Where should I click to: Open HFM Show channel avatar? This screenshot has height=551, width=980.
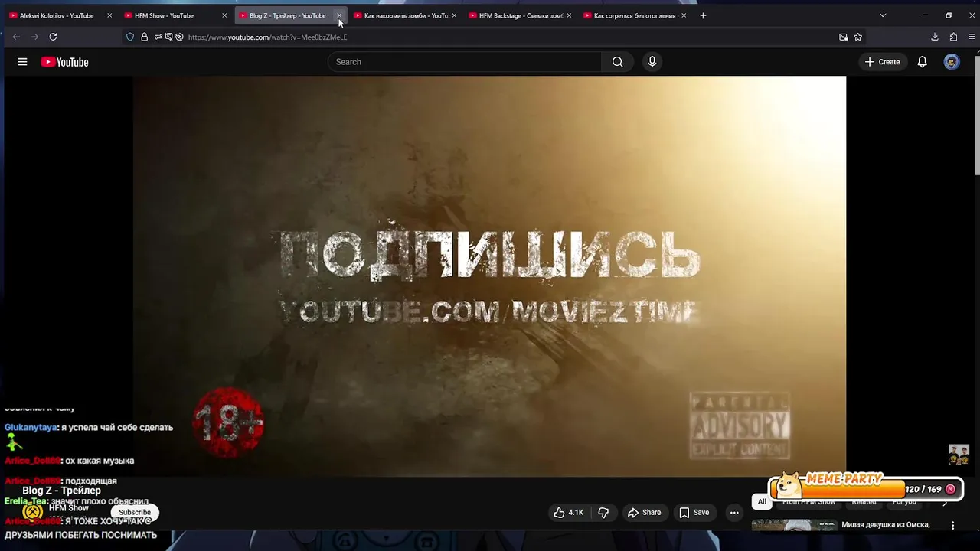coord(32,512)
